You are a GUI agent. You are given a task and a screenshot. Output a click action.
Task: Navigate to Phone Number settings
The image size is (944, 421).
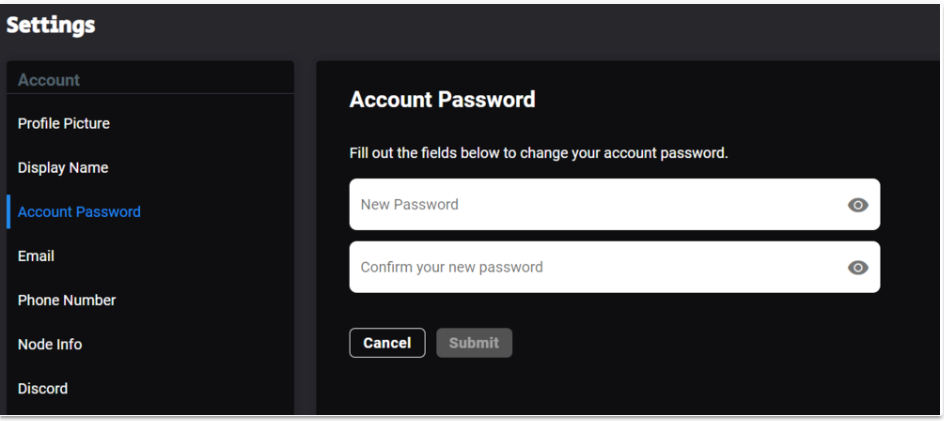click(x=67, y=300)
